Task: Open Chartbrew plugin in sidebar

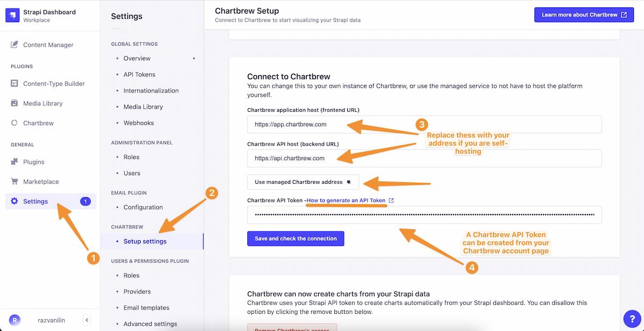Action: (x=38, y=123)
